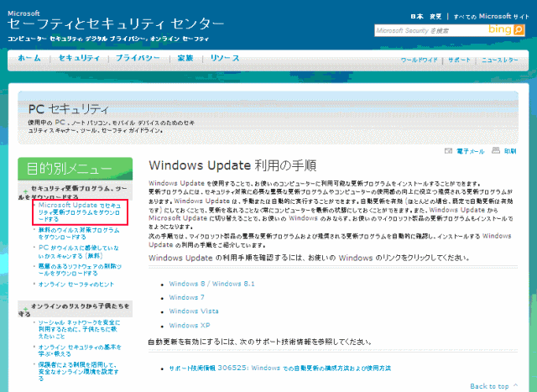
Task: Click the Windows Update 利用の手順 heading
Action: click(x=232, y=166)
